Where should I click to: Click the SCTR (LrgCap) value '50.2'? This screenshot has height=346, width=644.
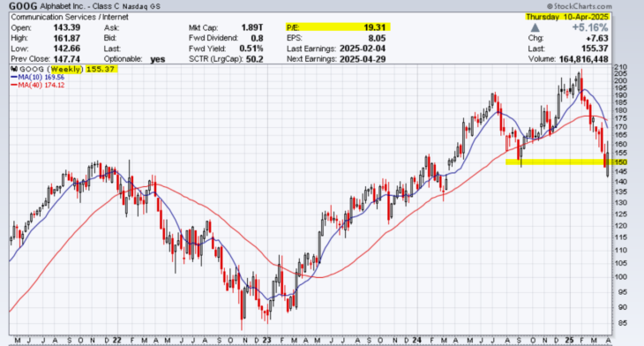[255, 59]
